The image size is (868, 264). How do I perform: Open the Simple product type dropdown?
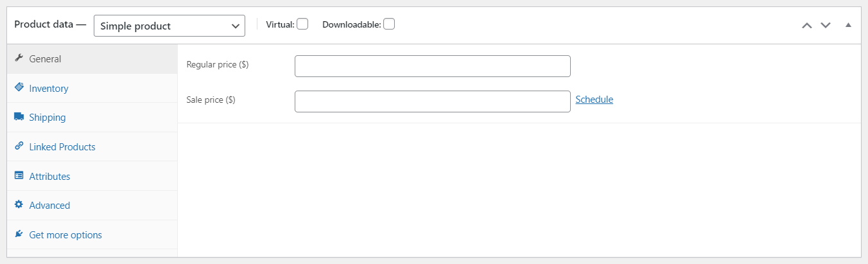pyautogui.click(x=169, y=26)
